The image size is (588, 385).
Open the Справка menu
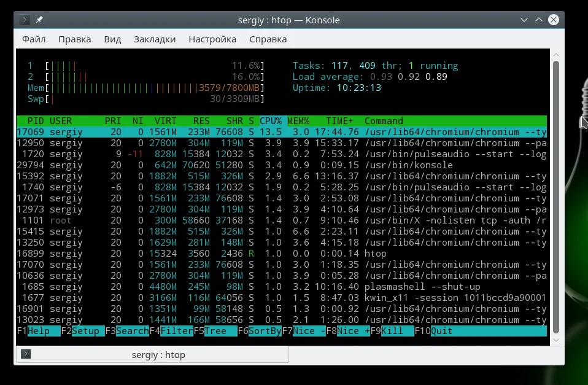click(x=268, y=39)
